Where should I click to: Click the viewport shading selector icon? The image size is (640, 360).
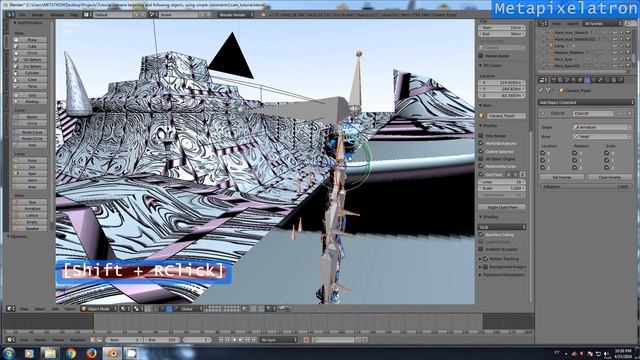124,309
